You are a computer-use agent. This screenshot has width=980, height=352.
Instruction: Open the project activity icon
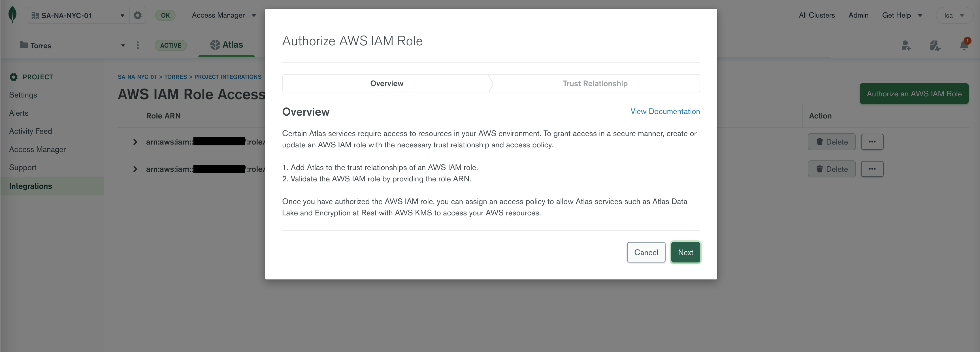(x=935, y=46)
